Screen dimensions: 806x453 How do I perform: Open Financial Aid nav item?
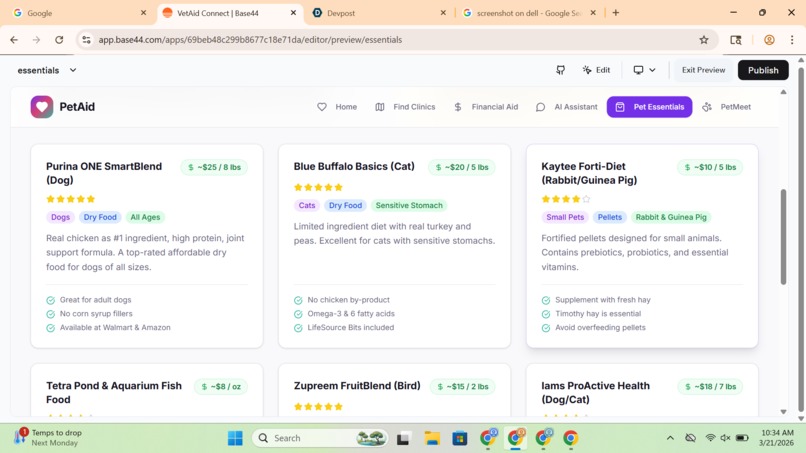(x=486, y=107)
